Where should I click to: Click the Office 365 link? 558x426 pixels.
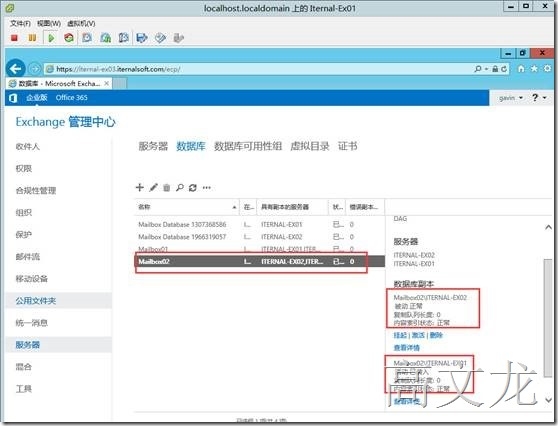[72, 98]
